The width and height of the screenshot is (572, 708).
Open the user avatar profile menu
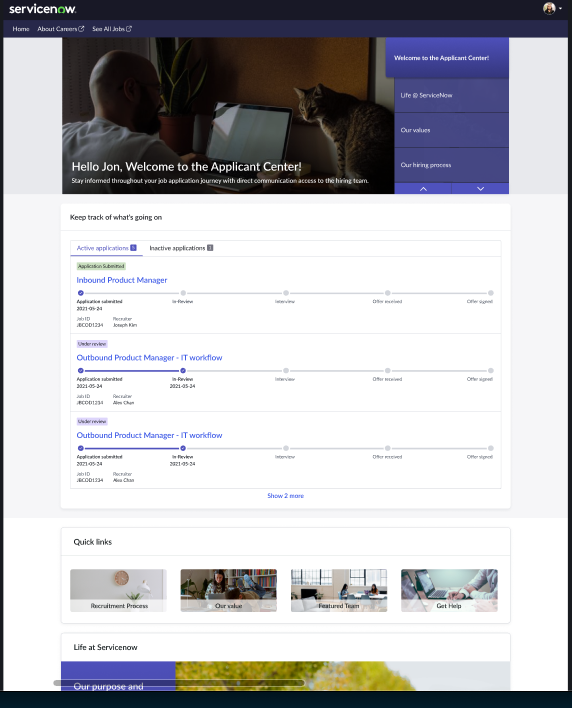pos(549,8)
